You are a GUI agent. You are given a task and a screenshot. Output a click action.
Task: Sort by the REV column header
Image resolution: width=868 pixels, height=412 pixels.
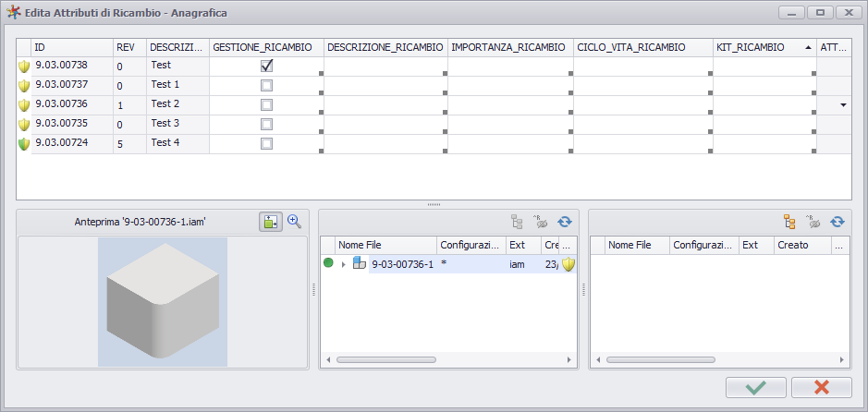129,47
